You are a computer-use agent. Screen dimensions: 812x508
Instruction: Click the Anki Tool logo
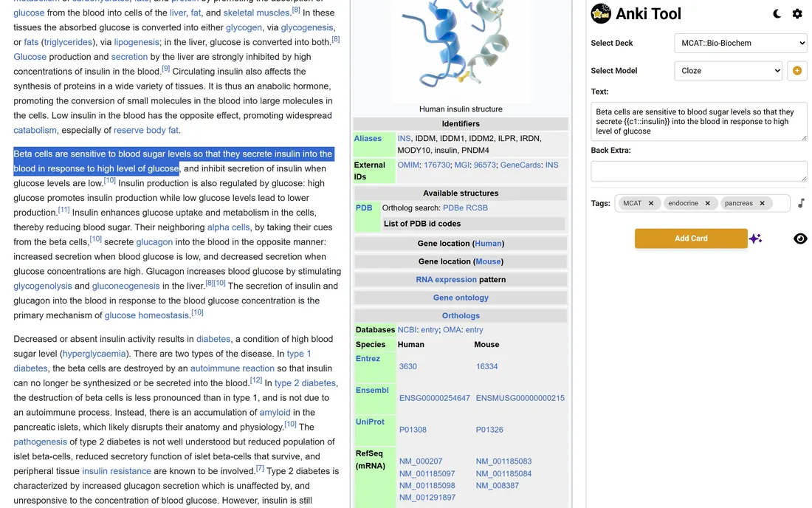601,14
